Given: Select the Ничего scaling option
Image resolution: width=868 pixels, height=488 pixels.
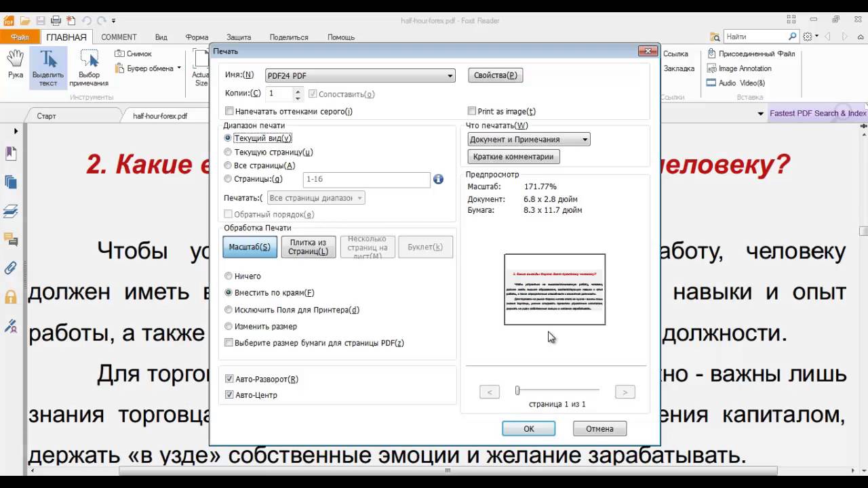Looking at the screenshot, I should click(228, 276).
